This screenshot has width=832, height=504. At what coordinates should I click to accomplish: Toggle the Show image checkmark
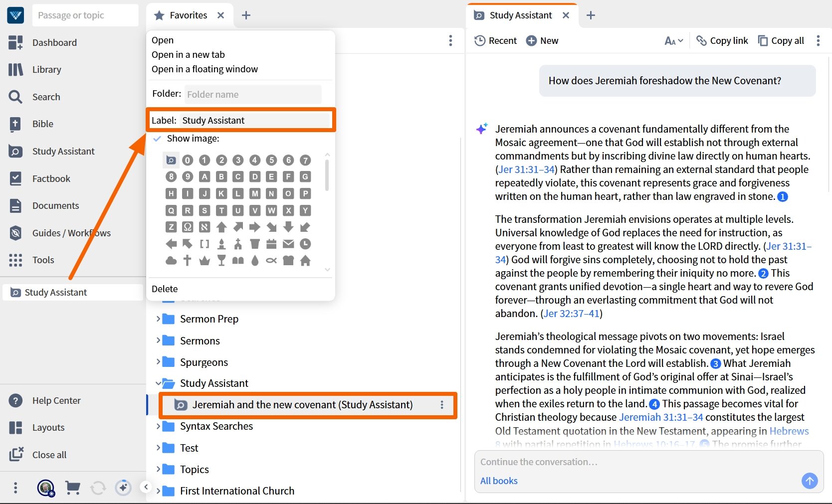point(157,138)
